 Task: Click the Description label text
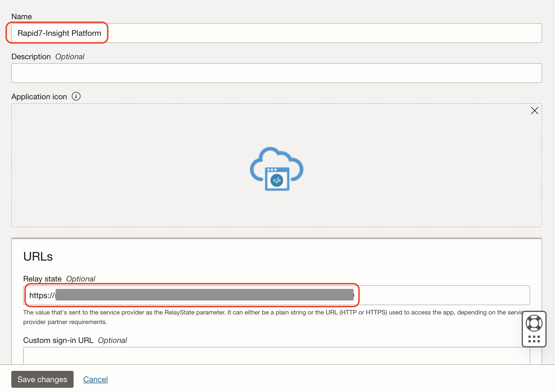click(31, 57)
